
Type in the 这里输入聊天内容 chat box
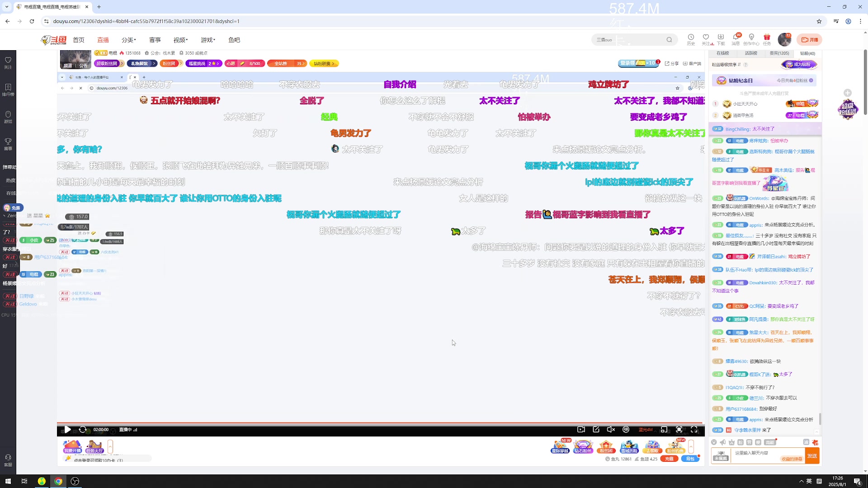tap(767, 455)
